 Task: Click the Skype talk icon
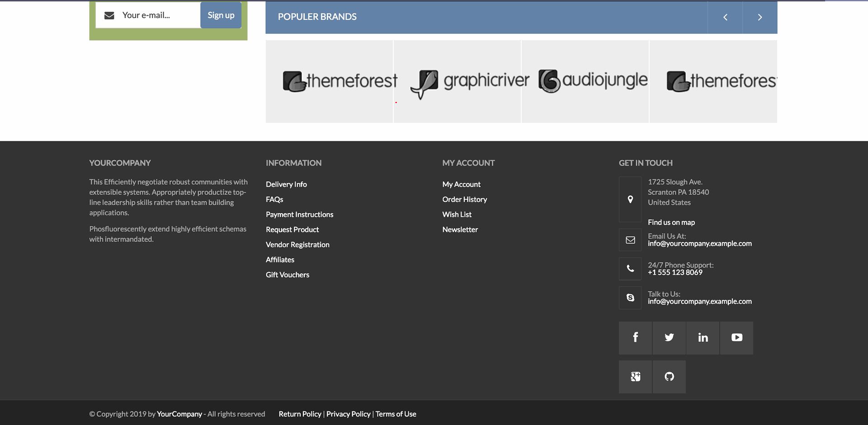coord(630,298)
